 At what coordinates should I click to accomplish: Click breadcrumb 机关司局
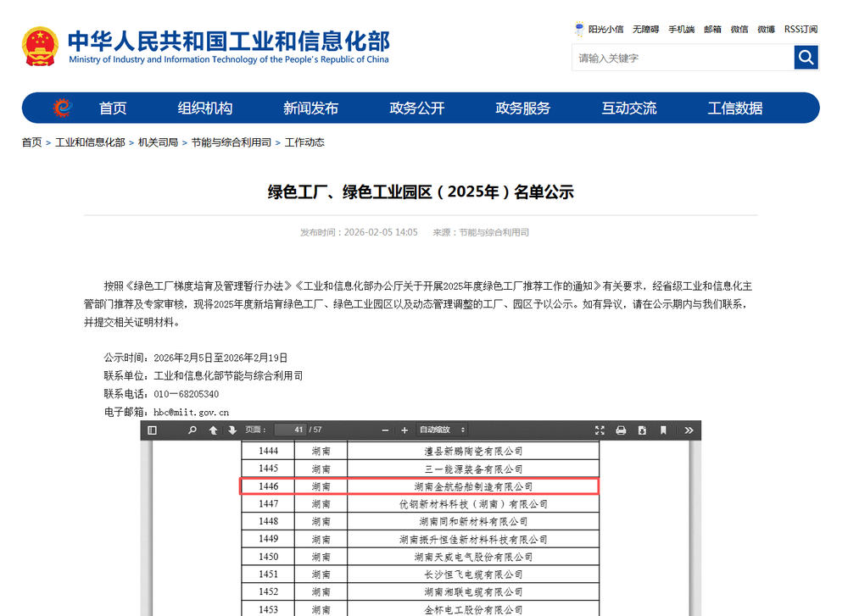(x=158, y=142)
